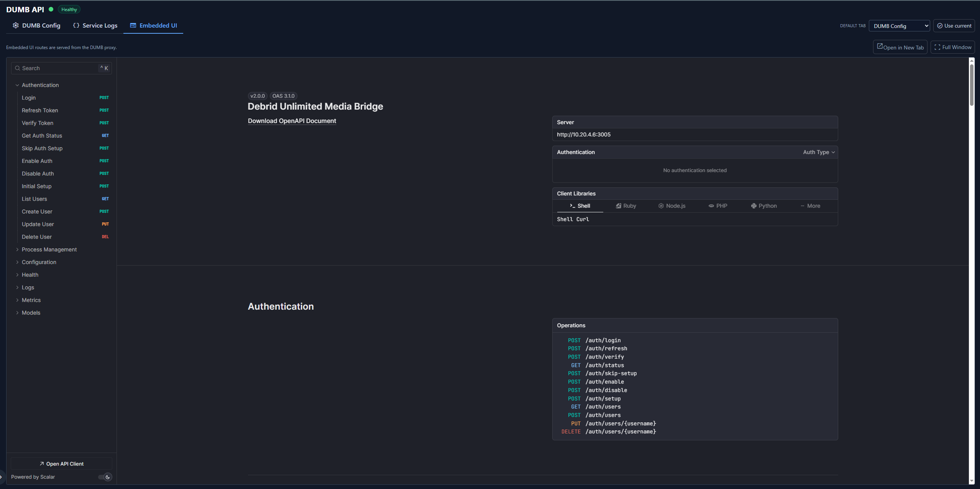Viewport: 980px width, 489px height.
Task: Select the Python client library
Action: pyautogui.click(x=764, y=206)
